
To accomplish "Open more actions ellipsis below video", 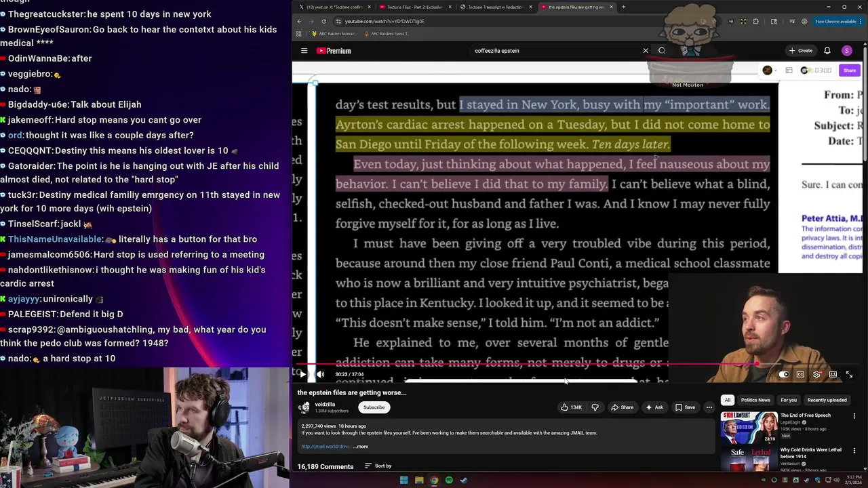I will pos(709,407).
